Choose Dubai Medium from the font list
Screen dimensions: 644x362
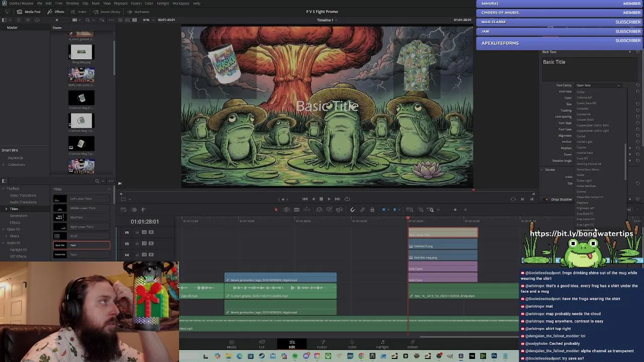click(x=586, y=186)
